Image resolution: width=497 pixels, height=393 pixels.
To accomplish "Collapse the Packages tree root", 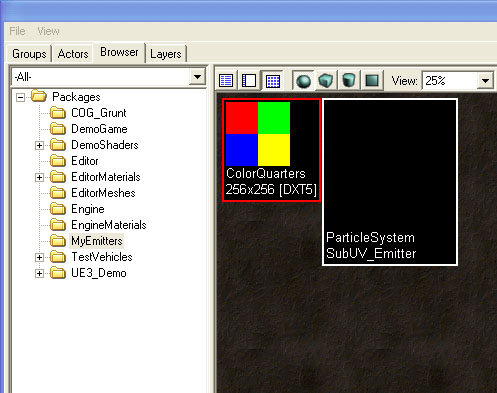I will coord(20,98).
